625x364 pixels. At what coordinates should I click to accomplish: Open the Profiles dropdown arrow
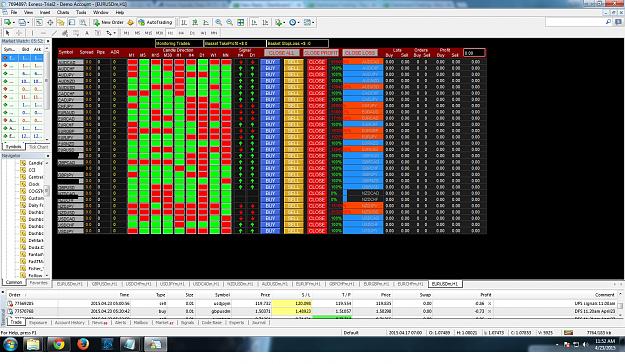tap(28, 22)
